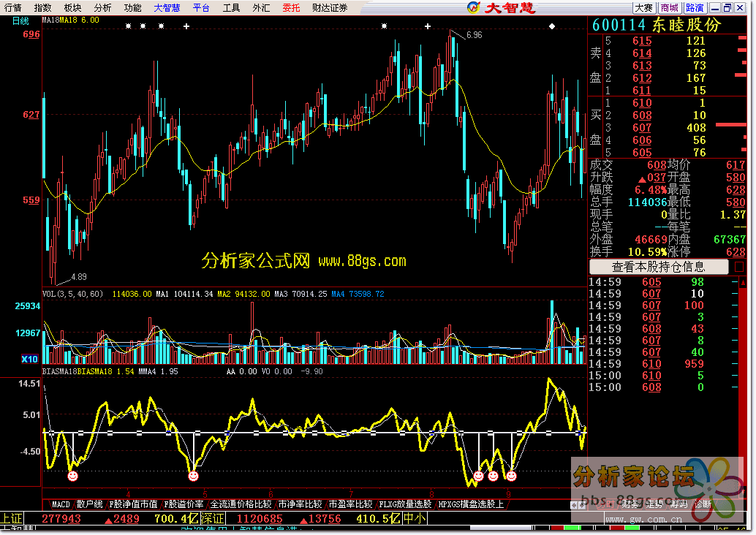Select the 散户线 indicator tab

coord(90,504)
